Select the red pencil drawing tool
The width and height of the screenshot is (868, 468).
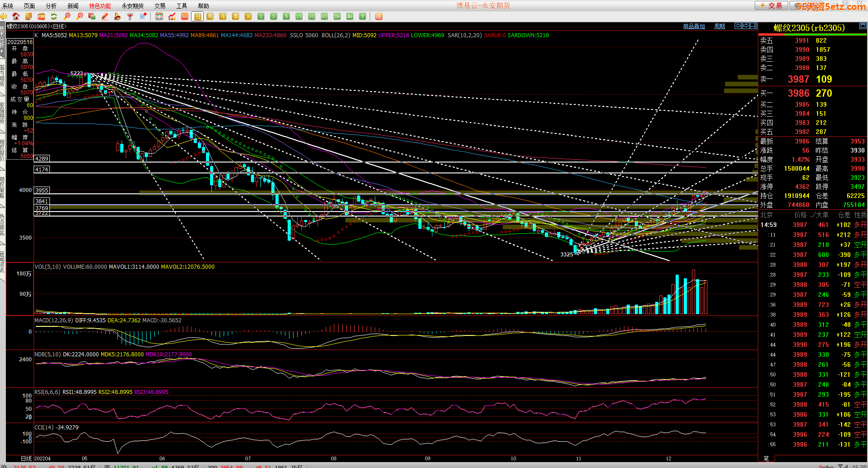click(x=105, y=16)
